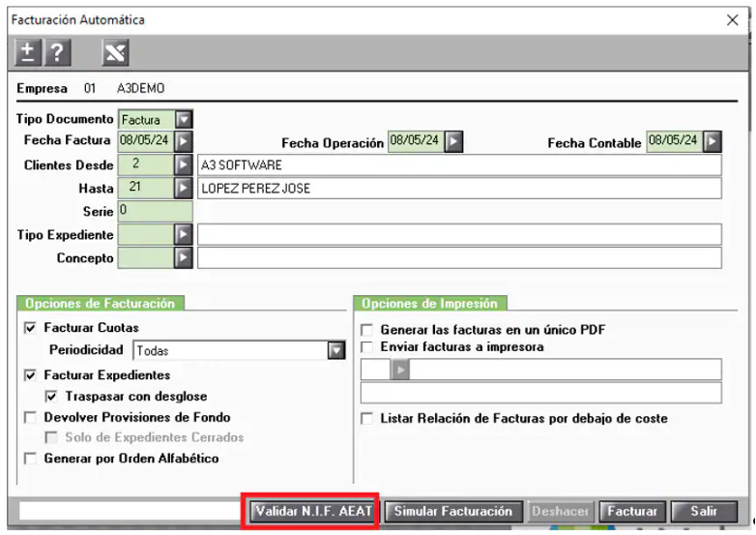
Task: Toggle Traspasar con desglose checkbox
Action: pos(51,397)
